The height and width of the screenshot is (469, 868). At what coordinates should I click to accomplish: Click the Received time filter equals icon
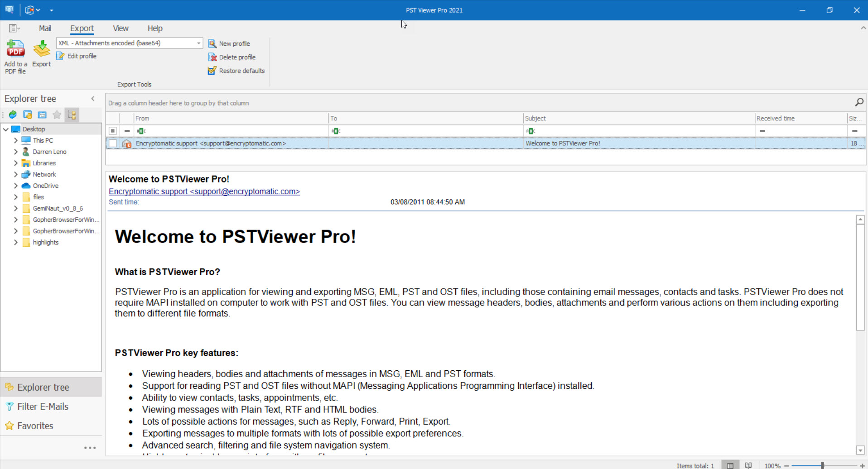click(x=762, y=131)
